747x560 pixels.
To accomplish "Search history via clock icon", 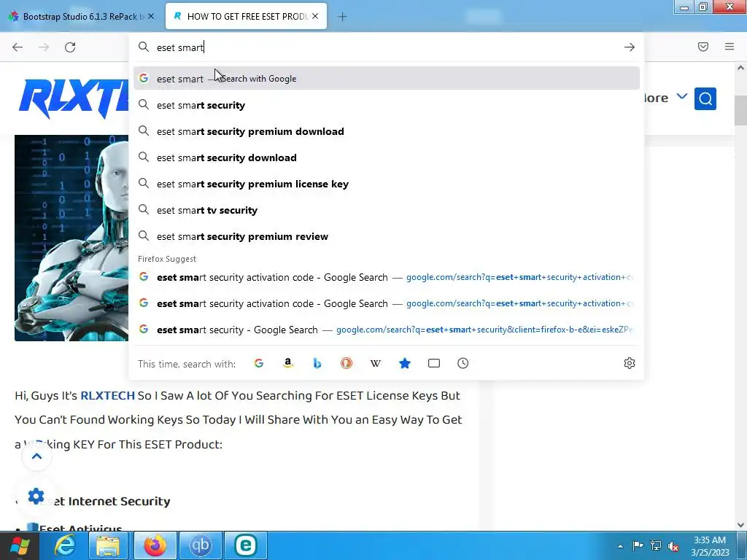I will 463,363.
